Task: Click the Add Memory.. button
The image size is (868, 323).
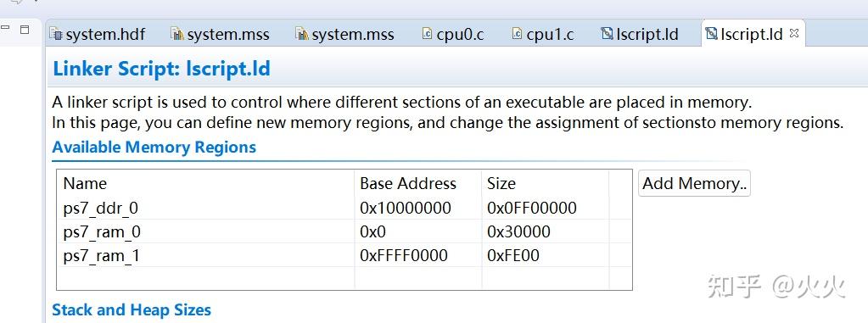Action: pyautogui.click(x=694, y=183)
